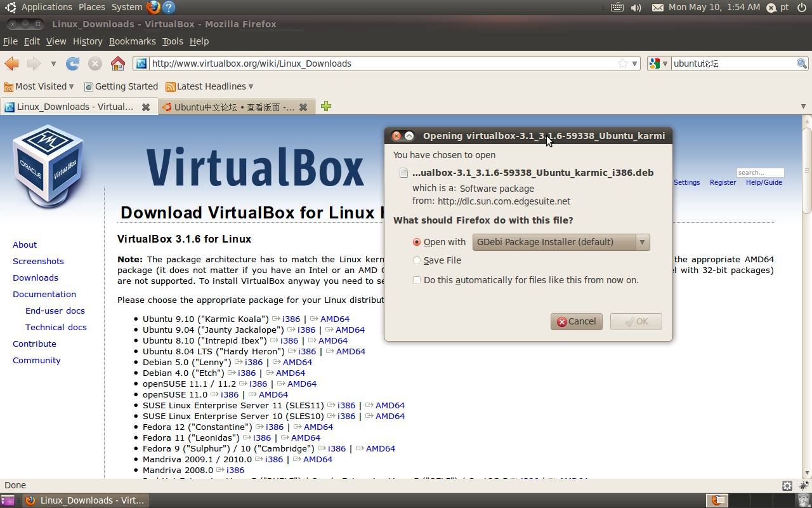Image resolution: width=812 pixels, height=508 pixels.
Task: Open the Documentation sidebar link
Action: point(44,294)
